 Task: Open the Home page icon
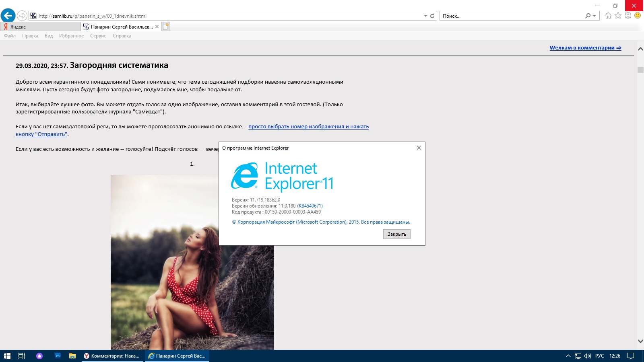(x=608, y=16)
